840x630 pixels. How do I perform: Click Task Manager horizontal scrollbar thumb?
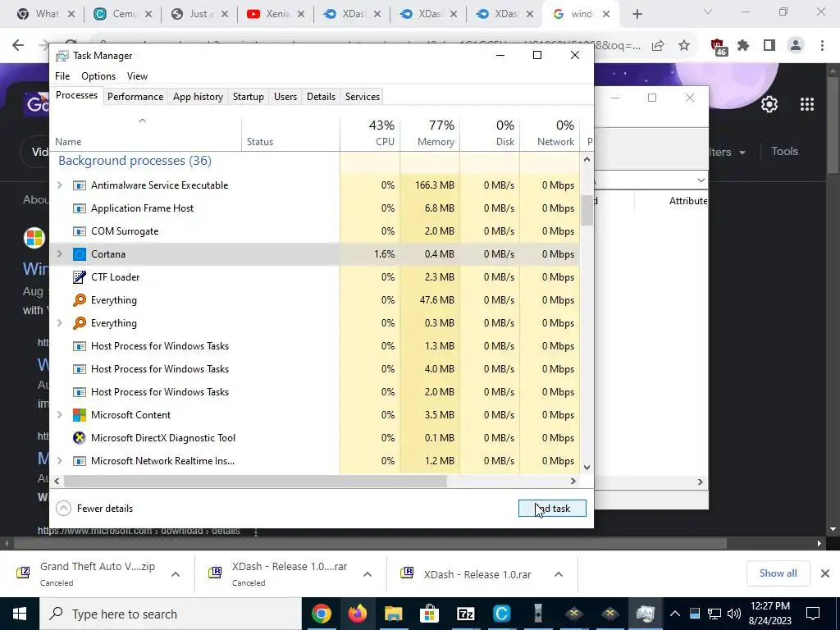tap(255, 481)
